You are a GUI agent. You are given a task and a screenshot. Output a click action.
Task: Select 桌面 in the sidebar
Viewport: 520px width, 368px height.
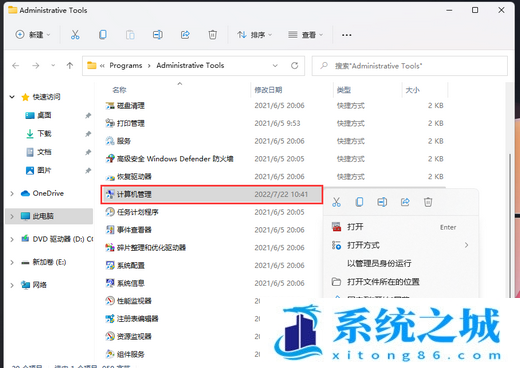coord(44,115)
